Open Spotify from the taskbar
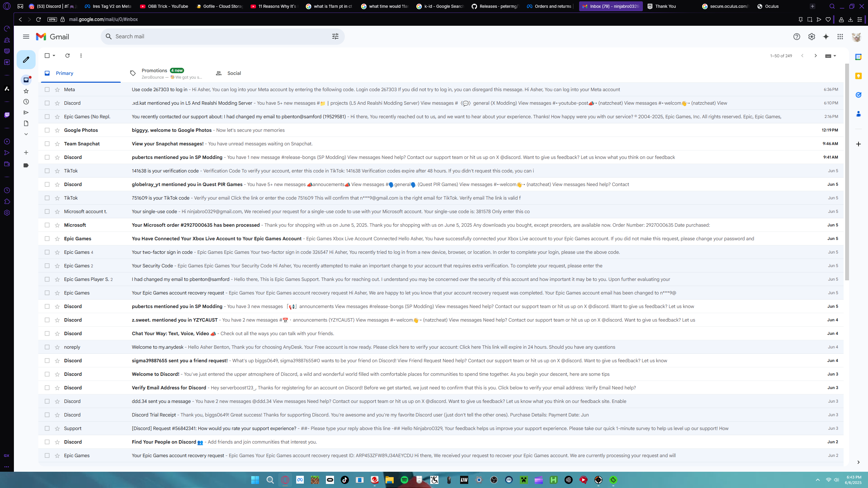Screen dimensions: 868x488 tap(405, 480)
